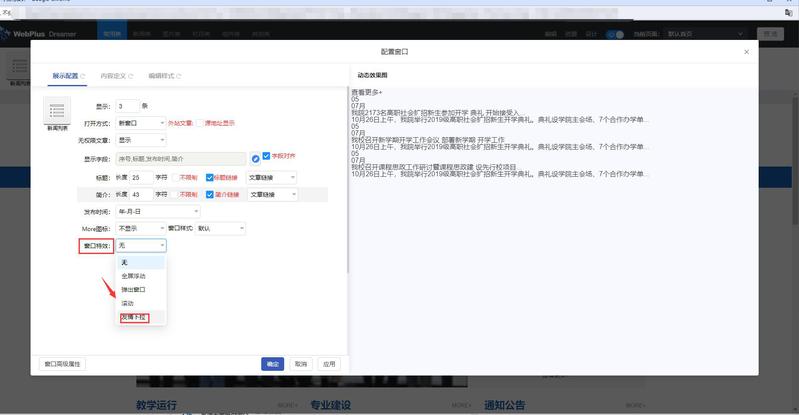Image resolution: width=799 pixels, height=415 pixels.
Task: Click the 动态效果图 heading
Action: (x=372, y=75)
